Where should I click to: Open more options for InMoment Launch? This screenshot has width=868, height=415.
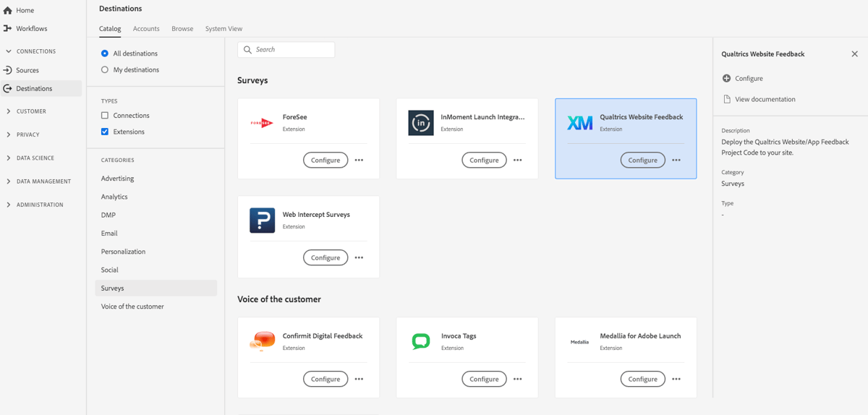(x=517, y=160)
